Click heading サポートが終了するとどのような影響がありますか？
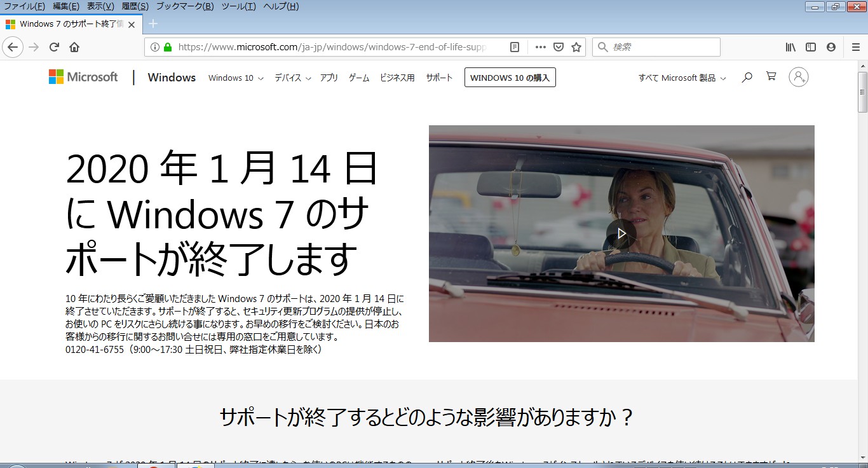 pos(427,417)
